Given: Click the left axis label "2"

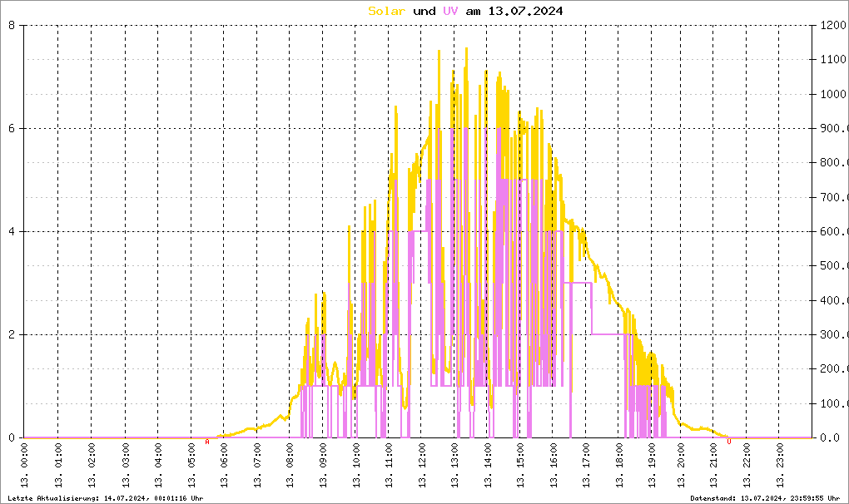Looking at the screenshot, I should (x=12, y=334).
